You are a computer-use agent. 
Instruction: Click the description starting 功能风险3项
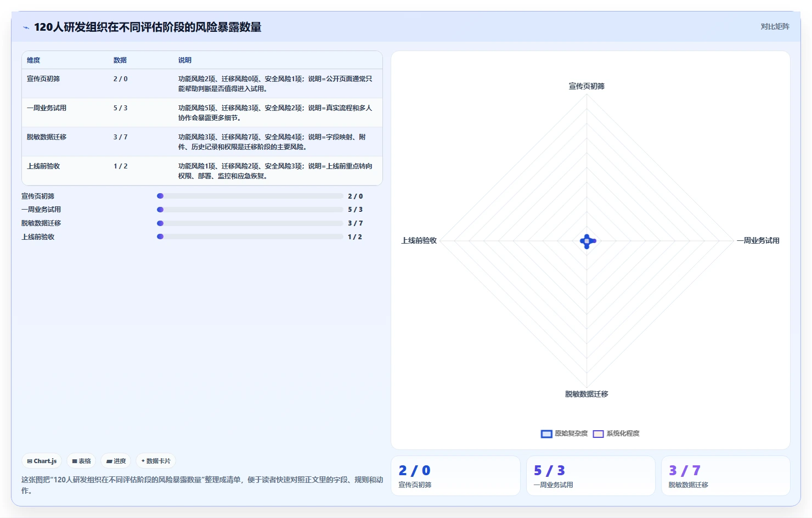pos(272,142)
